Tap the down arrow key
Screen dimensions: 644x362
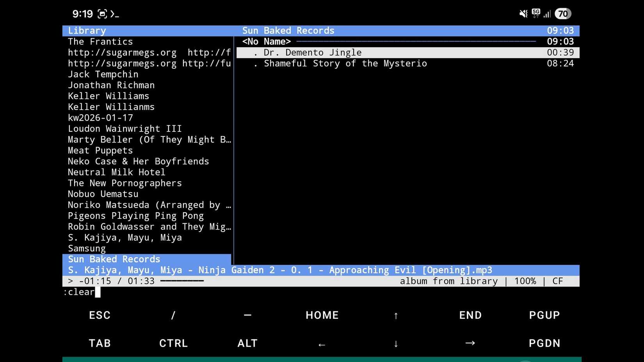pos(396,343)
